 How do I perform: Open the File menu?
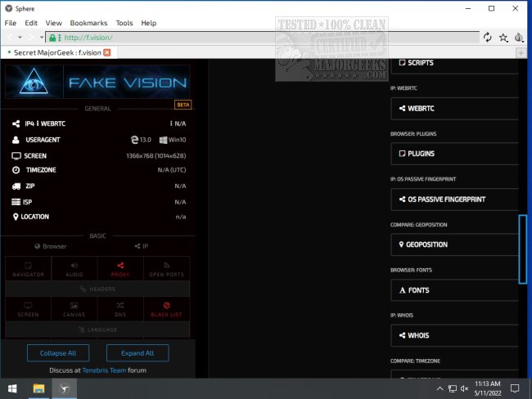point(11,23)
